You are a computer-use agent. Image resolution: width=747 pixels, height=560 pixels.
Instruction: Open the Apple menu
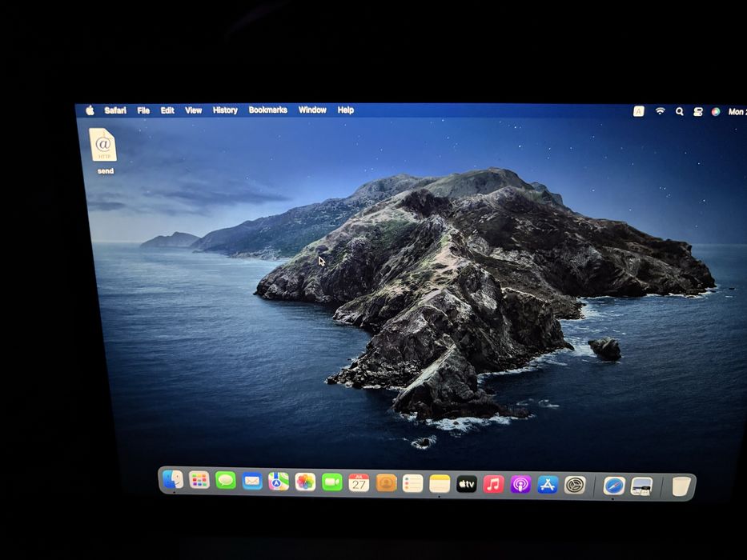tap(90, 110)
